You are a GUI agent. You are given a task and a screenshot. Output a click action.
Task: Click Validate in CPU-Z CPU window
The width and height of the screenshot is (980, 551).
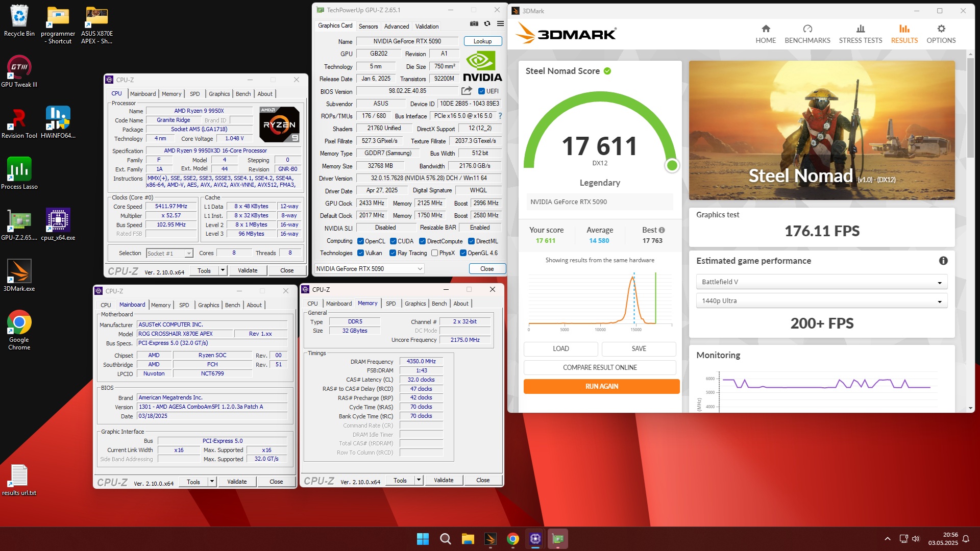[x=248, y=270]
